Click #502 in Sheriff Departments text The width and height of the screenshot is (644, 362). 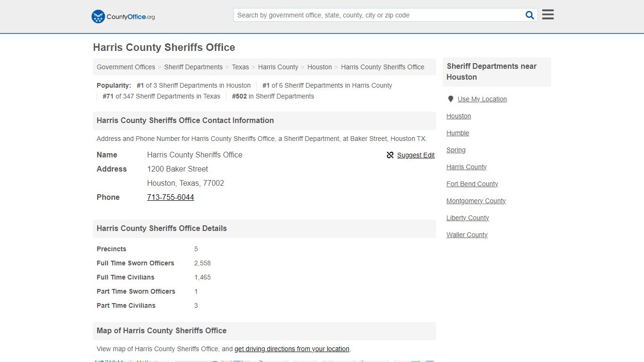(273, 96)
